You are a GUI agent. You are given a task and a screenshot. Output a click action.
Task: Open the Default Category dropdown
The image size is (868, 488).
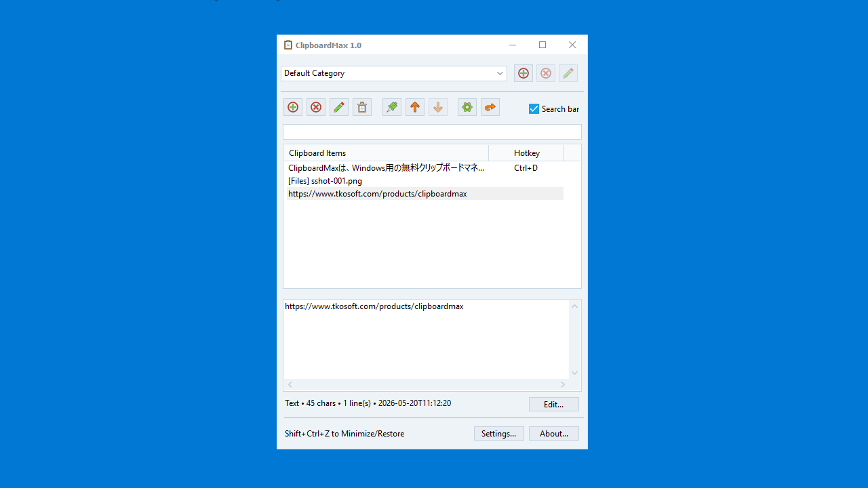point(394,73)
